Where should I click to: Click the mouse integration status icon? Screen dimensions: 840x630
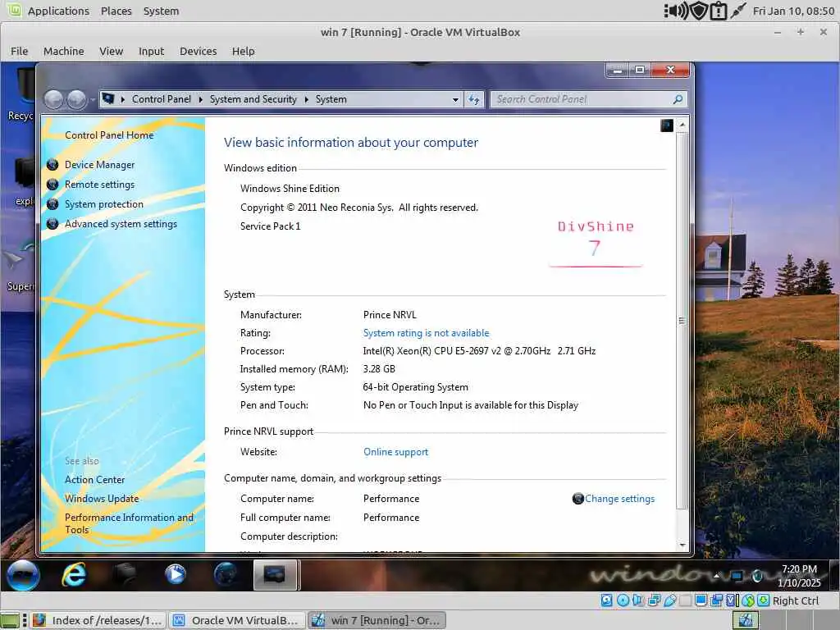pyautogui.click(x=748, y=600)
